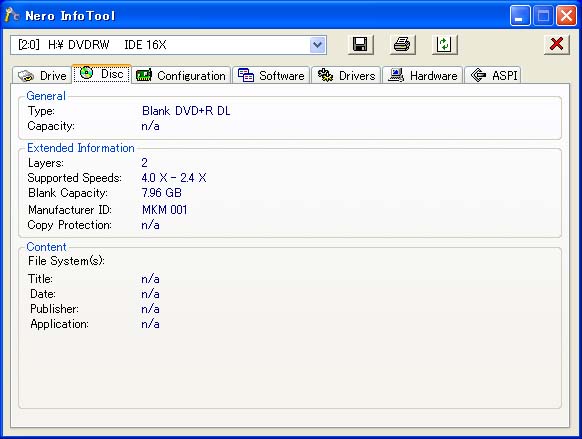Click the red X exit icon
The height and width of the screenshot is (439, 582).
556,45
